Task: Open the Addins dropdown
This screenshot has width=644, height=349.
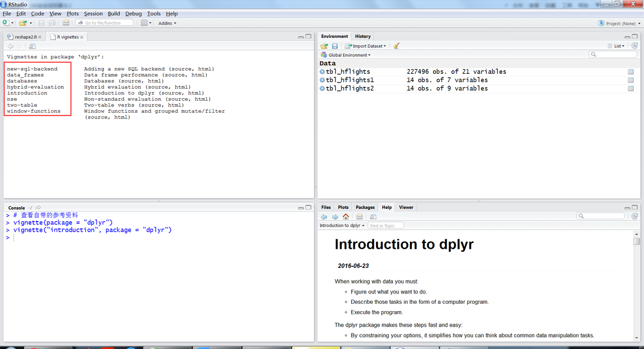Action: [167, 23]
